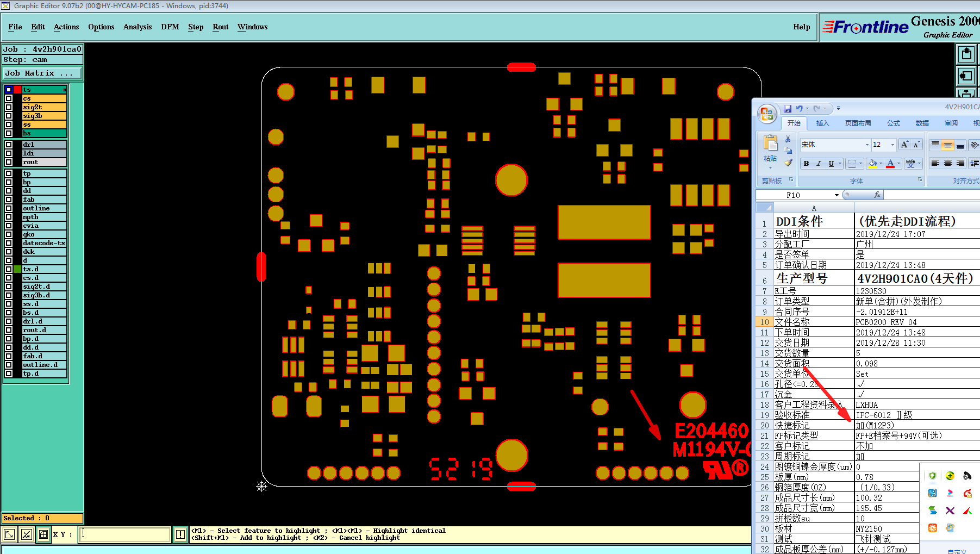The height and width of the screenshot is (554, 980).
Task: Open the font color dropdown arrow
Action: (898, 164)
